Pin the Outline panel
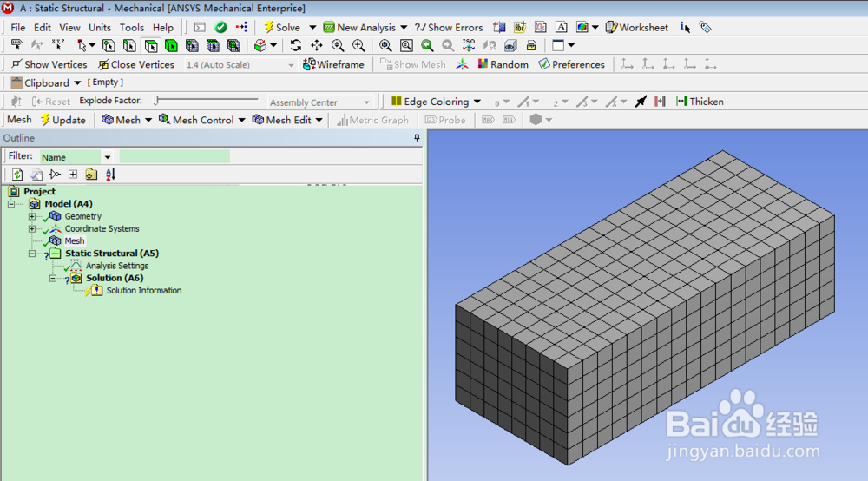 417,138
